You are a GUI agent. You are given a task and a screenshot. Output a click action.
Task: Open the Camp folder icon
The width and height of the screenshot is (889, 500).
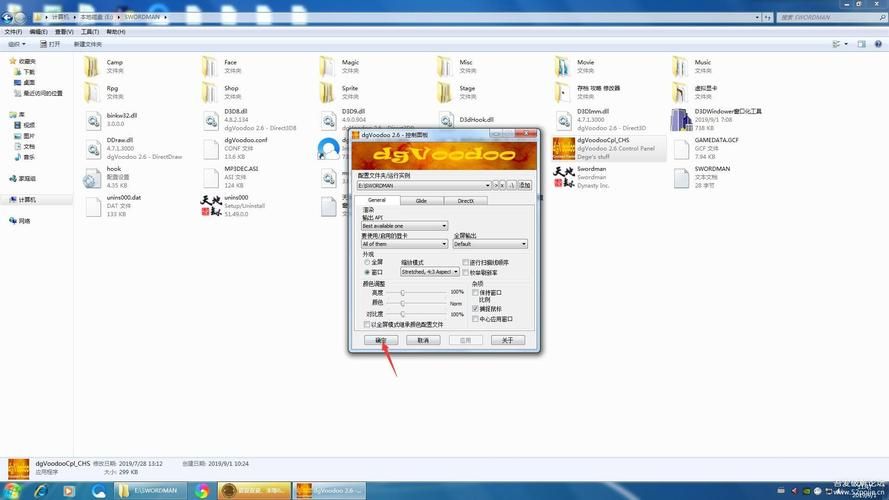tap(91, 66)
